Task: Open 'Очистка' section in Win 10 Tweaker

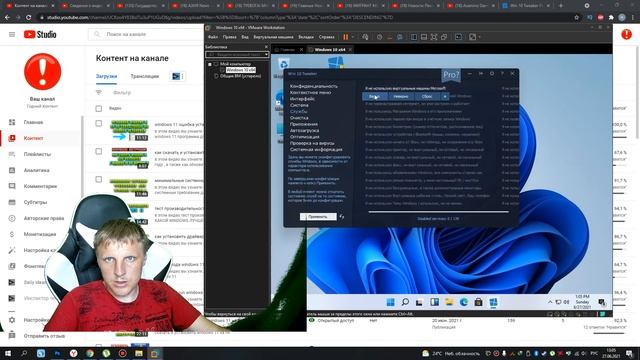Action: coord(299,118)
